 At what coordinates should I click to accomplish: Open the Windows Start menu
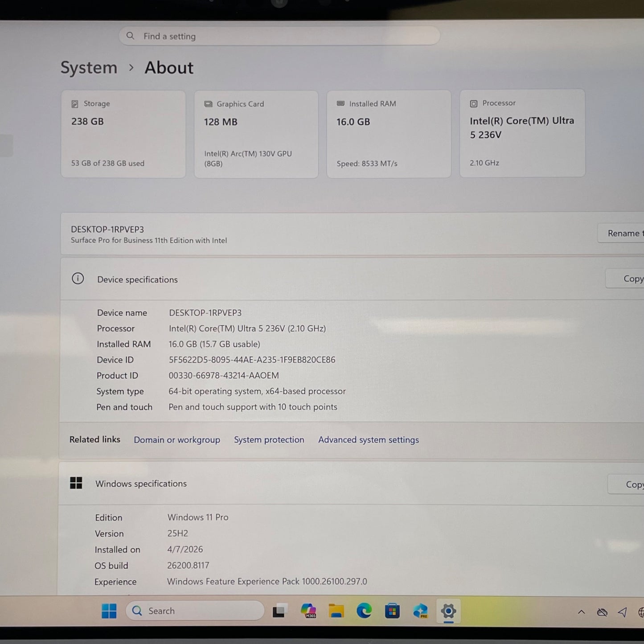click(109, 611)
